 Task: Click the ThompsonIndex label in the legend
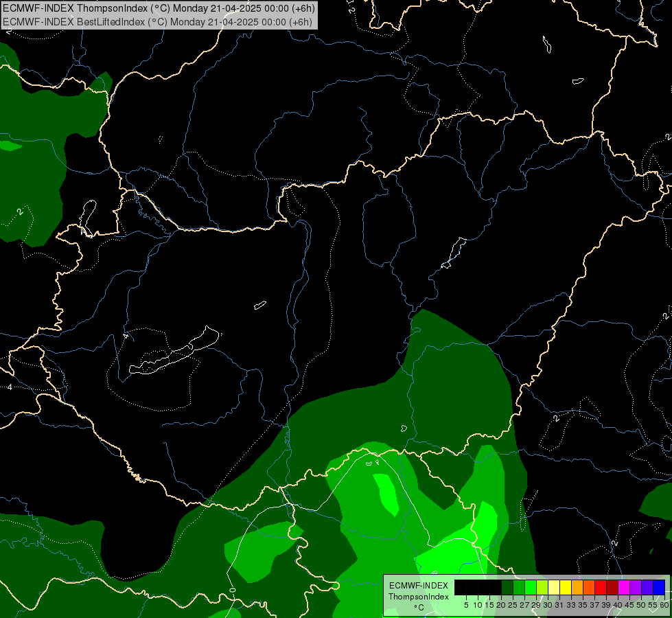tap(419, 597)
